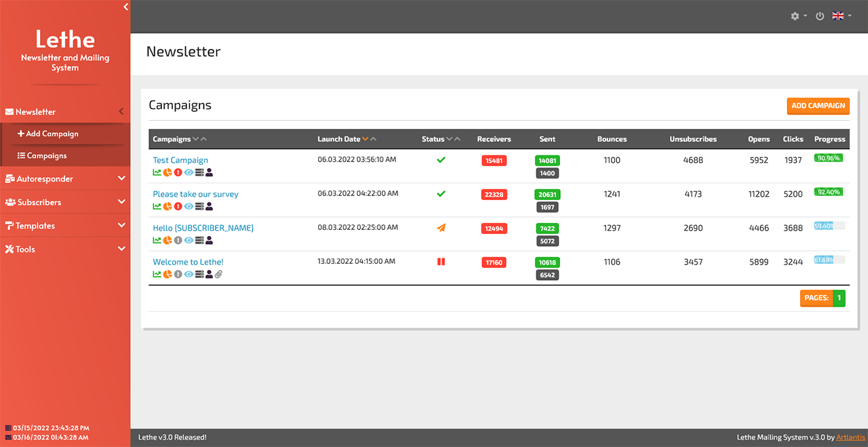
Task: Sort Launch Date descending with orange arrow
Action: [366, 139]
